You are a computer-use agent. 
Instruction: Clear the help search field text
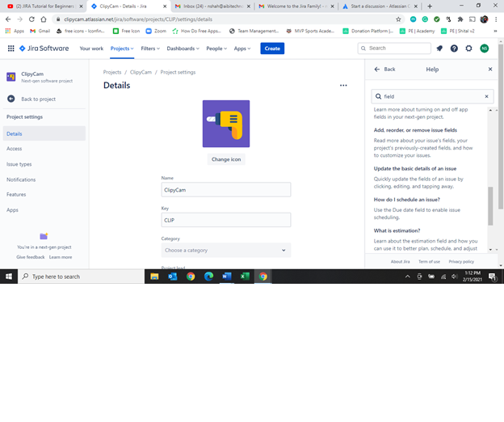pyautogui.click(x=487, y=96)
